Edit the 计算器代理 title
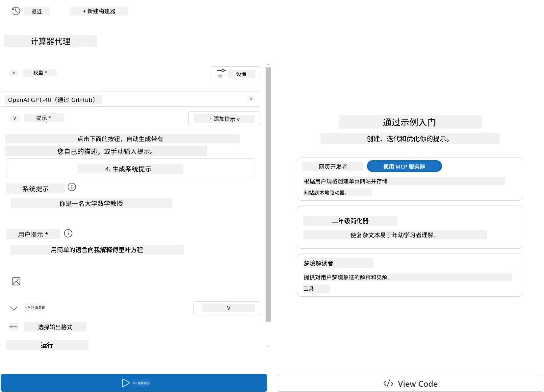This screenshot has height=392, width=544. pyautogui.click(x=51, y=41)
